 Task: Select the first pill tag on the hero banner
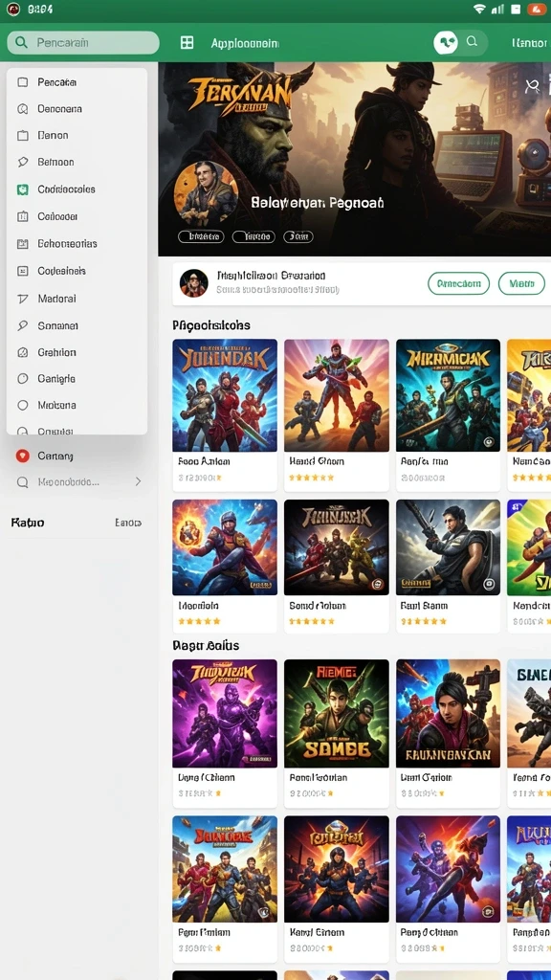[201, 236]
